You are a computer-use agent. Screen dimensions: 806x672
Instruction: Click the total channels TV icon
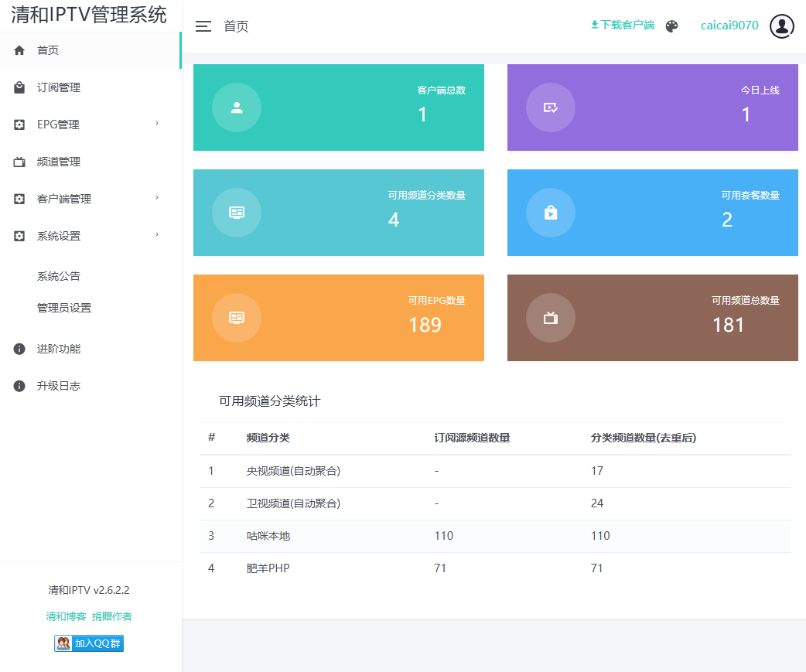550,318
